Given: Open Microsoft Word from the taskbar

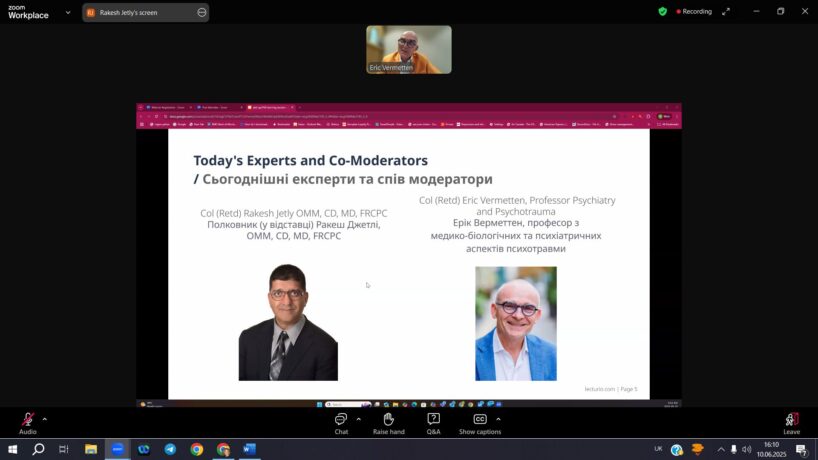Looking at the screenshot, I should pos(249,450).
